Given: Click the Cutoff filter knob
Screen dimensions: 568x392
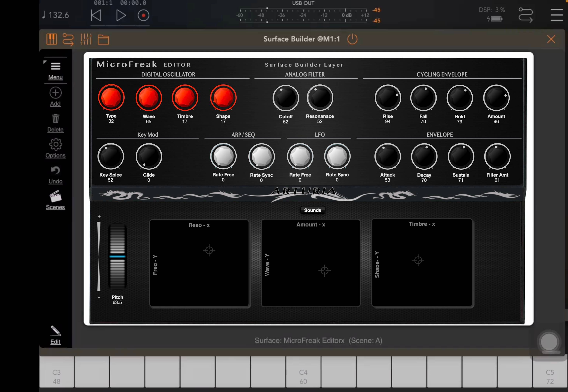Looking at the screenshot, I should (x=285, y=98).
